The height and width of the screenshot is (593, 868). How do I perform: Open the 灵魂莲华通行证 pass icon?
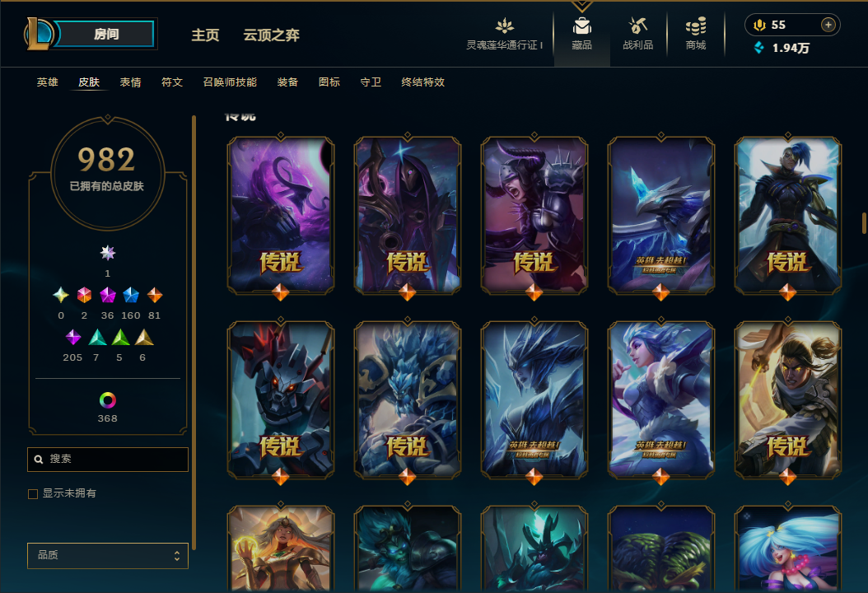pos(504,26)
